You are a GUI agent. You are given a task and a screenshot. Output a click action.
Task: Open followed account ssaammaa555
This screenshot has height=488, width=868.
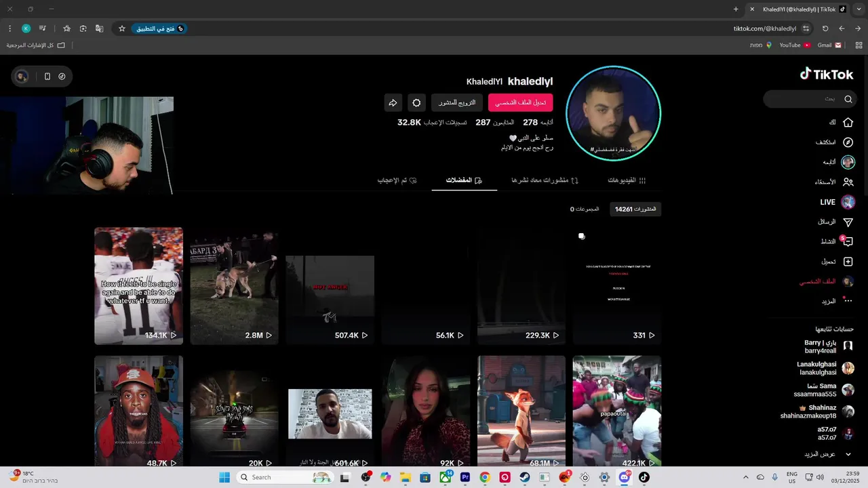pos(824,390)
